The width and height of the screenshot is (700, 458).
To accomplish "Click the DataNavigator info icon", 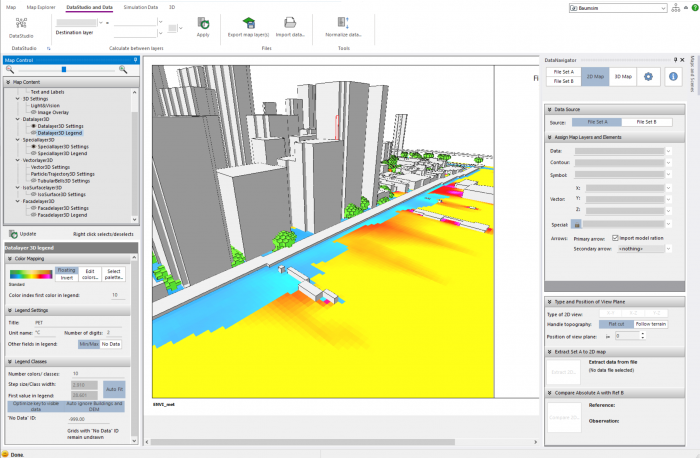I will [673, 76].
